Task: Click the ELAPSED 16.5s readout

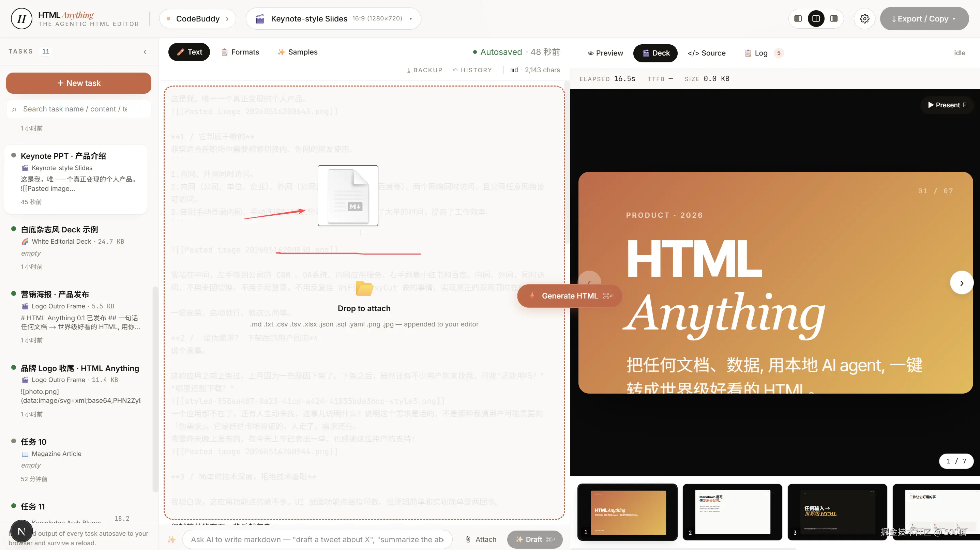Action: 607,79
